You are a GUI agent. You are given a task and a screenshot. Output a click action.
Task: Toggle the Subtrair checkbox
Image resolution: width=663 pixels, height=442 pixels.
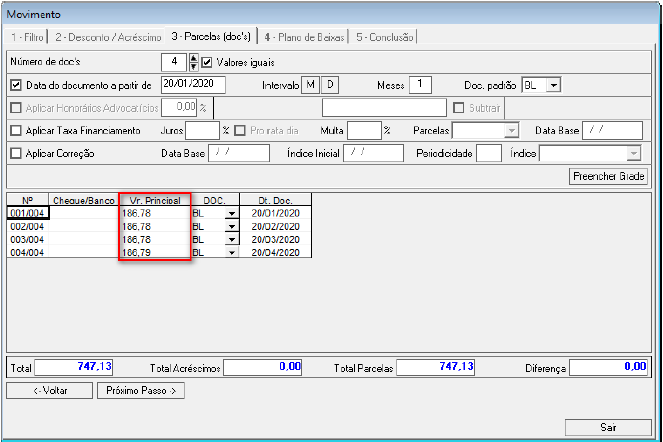(458, 108)
